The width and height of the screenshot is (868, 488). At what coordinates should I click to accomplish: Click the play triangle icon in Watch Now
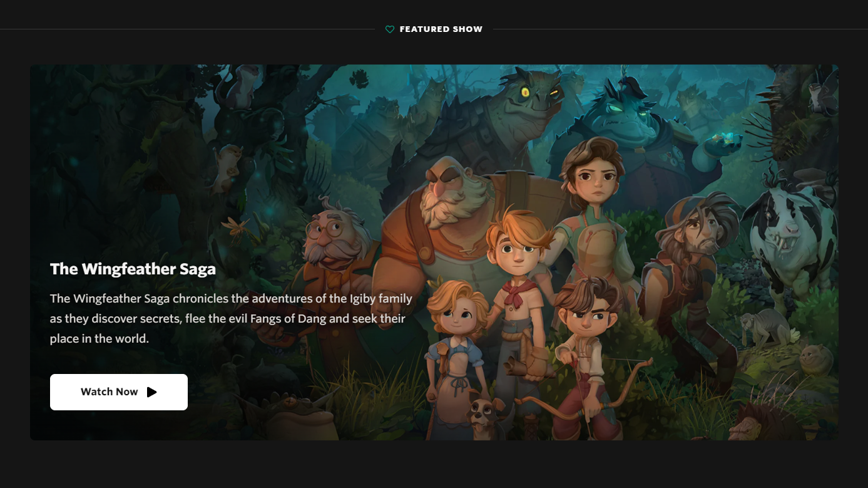coord(151,392)
